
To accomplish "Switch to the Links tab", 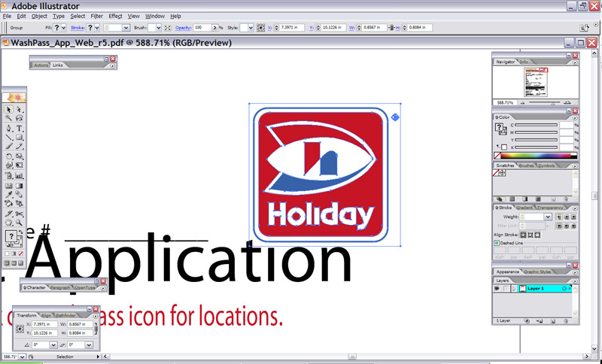I will 58,65.
